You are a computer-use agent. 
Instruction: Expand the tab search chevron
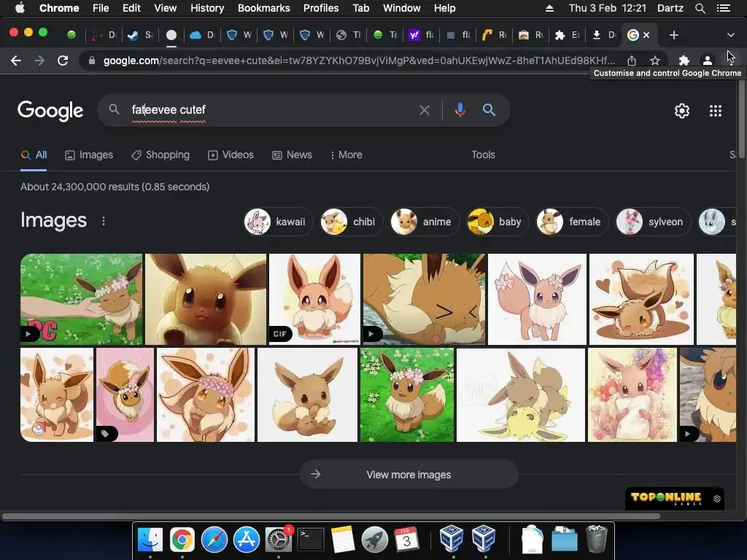click(731, 35)
